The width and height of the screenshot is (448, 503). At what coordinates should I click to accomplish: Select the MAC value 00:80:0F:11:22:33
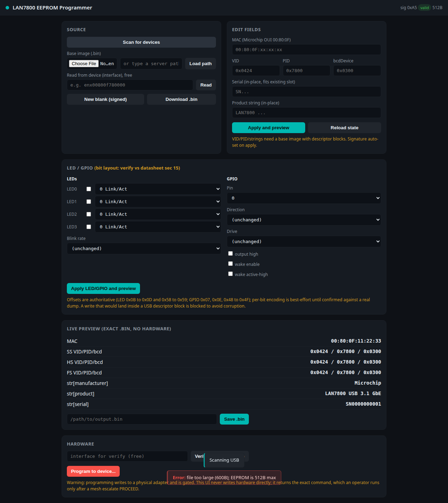tap(356, 341)
